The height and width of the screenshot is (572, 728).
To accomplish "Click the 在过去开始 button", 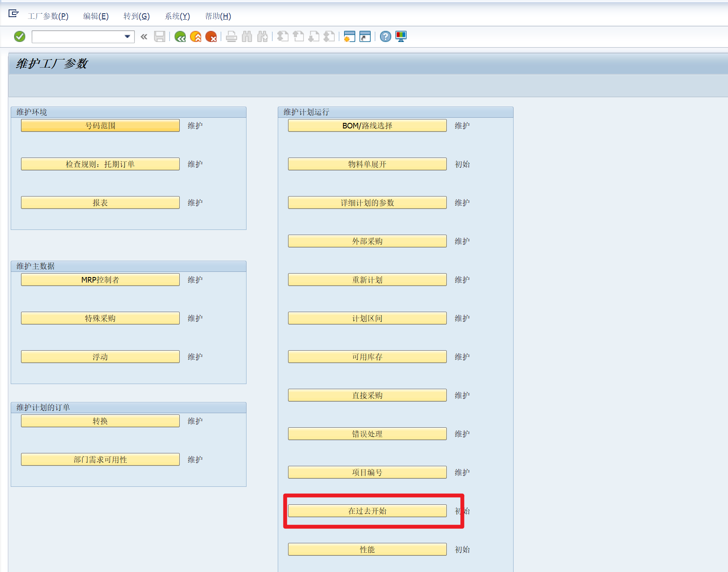I will 367,511.
